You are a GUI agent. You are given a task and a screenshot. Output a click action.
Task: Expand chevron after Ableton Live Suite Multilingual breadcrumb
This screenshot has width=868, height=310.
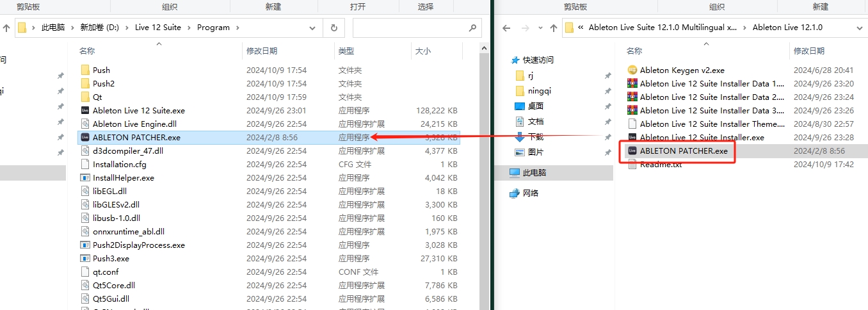pyautogui.click(x=744, y=28)
